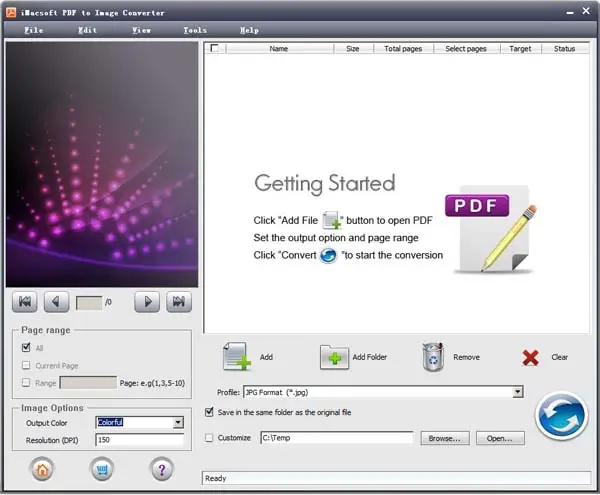Viewport: 600px width, 495px height.
Task: Click the PDF pencil document graphic
Action: [492, 230]
